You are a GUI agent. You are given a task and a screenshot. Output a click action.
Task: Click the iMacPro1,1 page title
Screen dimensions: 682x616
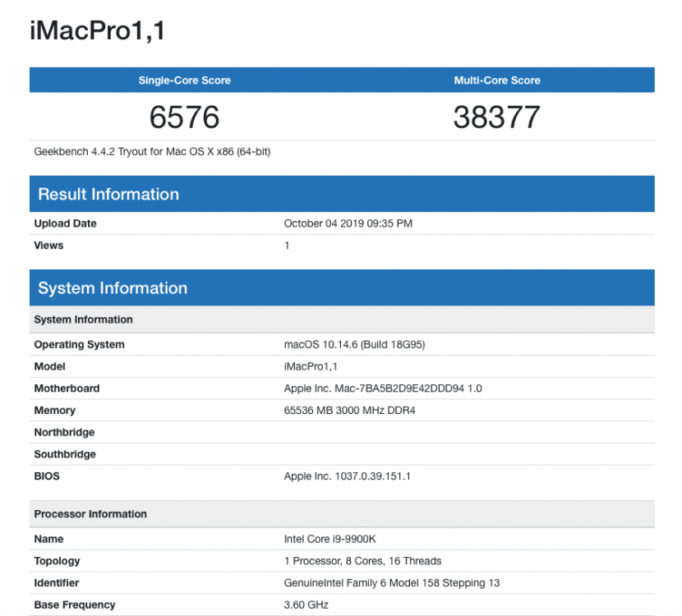[98, 31]
